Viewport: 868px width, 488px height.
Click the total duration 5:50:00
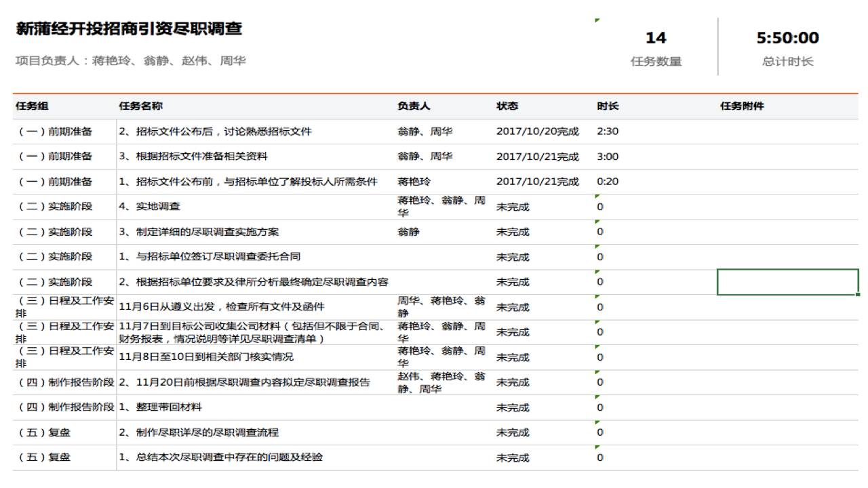pyautogui.click(x=787, y=38)
